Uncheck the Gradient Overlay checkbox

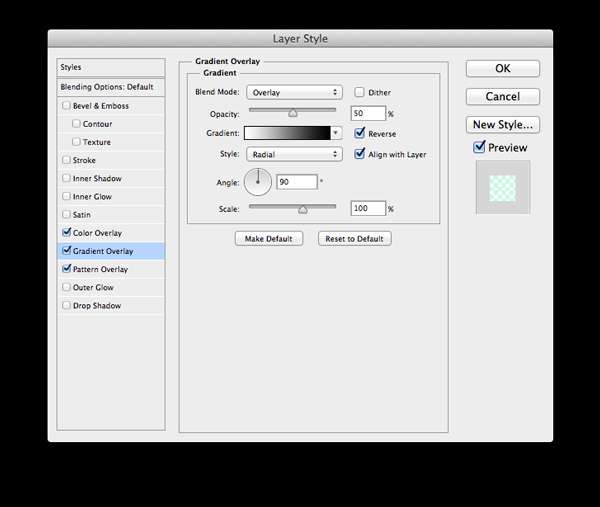click(x=67, y=250)
